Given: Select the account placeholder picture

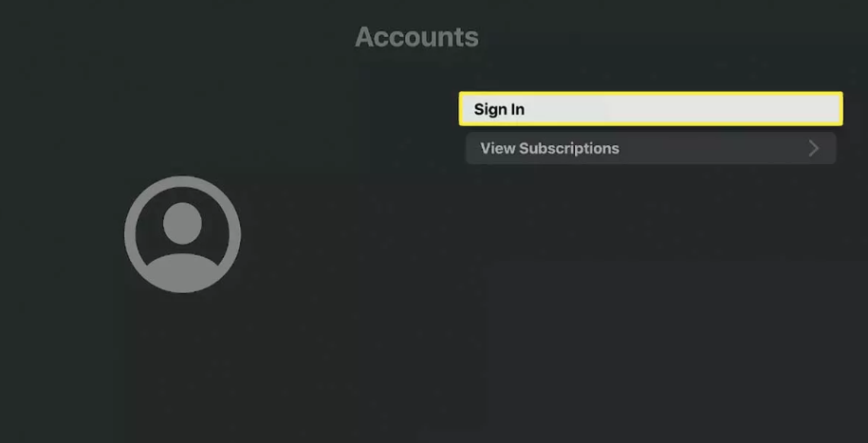Looking at the screenshot, I should [x=183, y=234].
